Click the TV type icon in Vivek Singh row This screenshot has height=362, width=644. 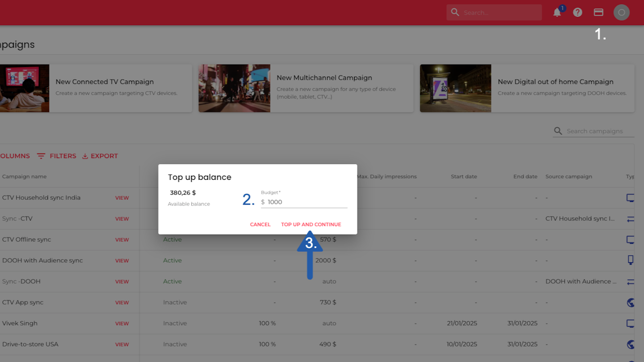(630, 323)
